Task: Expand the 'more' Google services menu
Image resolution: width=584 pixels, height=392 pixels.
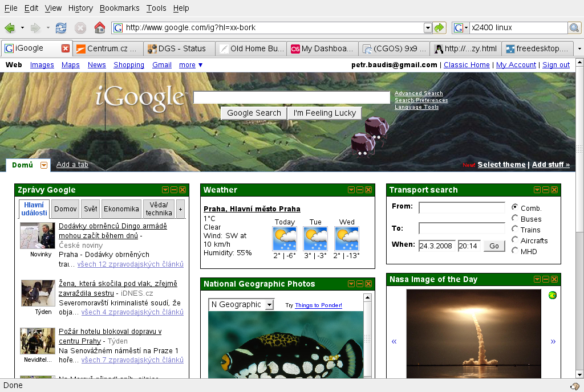Action: (x=190, y=65)
